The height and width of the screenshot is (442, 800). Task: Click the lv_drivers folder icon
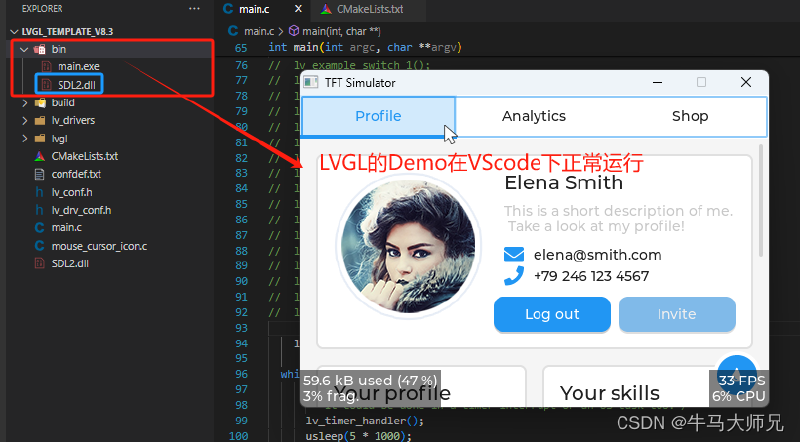point(40,120)
